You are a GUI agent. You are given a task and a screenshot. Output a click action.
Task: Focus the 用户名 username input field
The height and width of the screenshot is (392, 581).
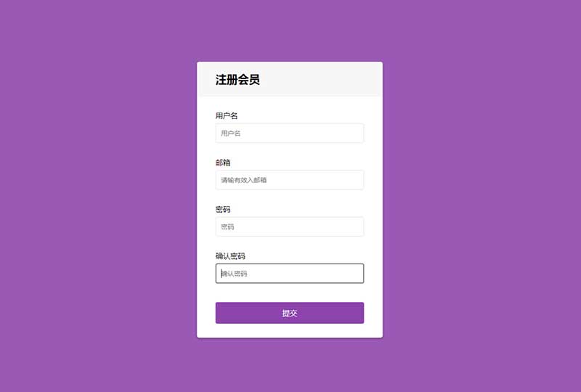289,133
